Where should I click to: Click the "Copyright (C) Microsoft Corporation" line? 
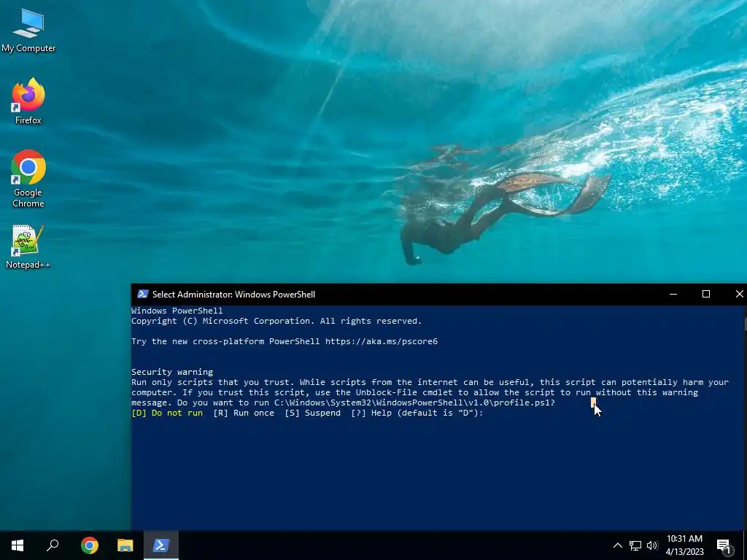pyautogui.click(x=276, y=321)
